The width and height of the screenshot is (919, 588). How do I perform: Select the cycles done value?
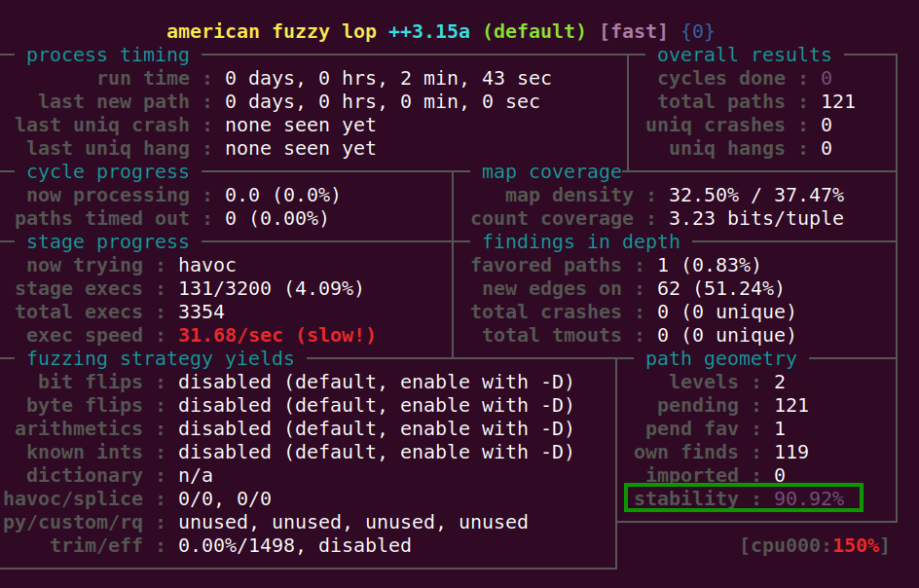point(827,79)
